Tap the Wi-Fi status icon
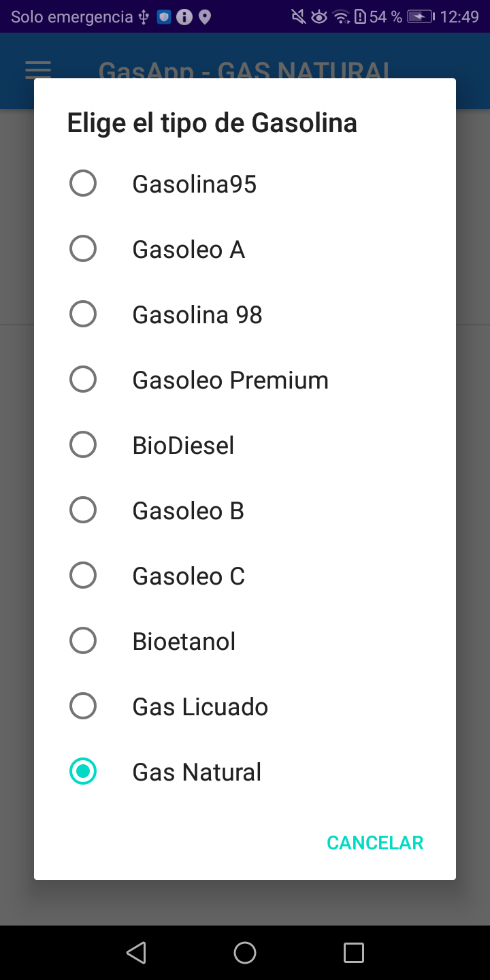The height and width of the screenshot is (980, 490). [341, 17]
